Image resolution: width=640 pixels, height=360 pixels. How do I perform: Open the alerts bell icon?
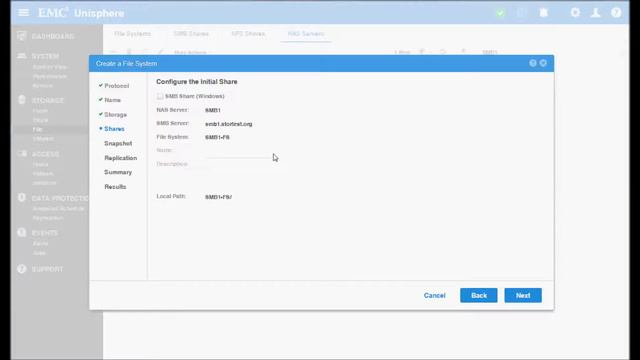[x=543, y=13]
